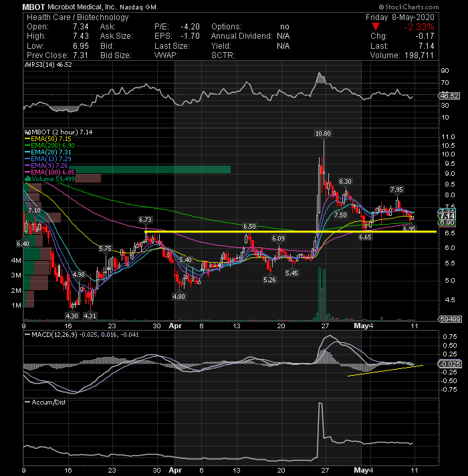
Task: Click the red down triangle change indicator
Action: 376,27
